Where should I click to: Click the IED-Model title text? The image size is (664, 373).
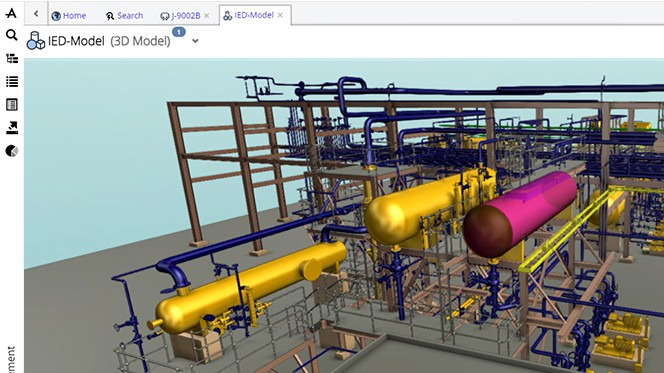[x=76, y=41]
